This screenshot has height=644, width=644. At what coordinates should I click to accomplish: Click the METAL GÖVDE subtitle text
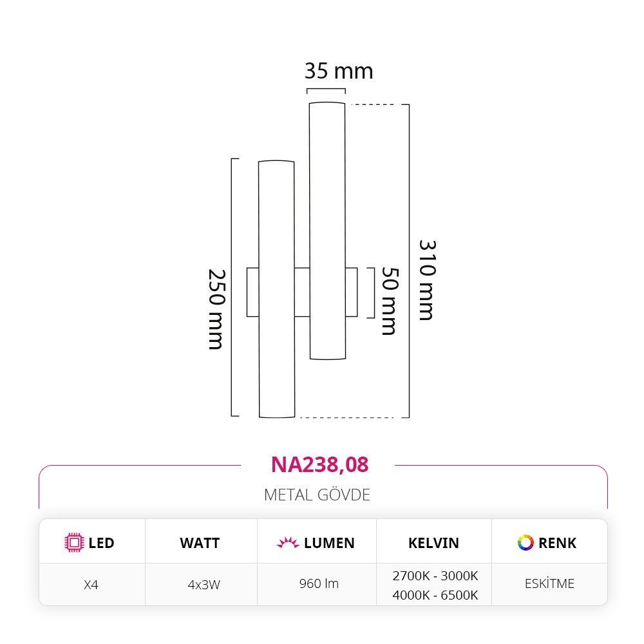[317, 495]
